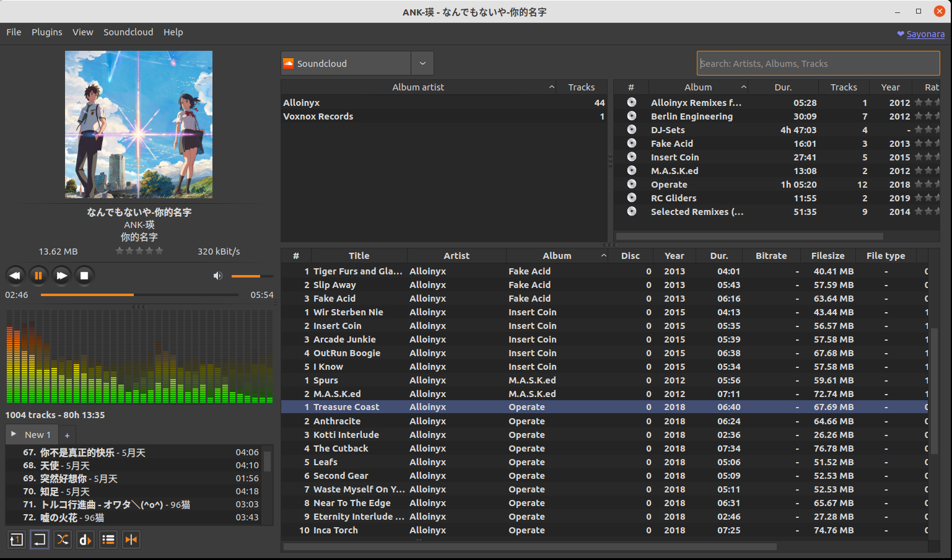Click the disc icon for the Insert Coin album

click(x=632, y=157)
